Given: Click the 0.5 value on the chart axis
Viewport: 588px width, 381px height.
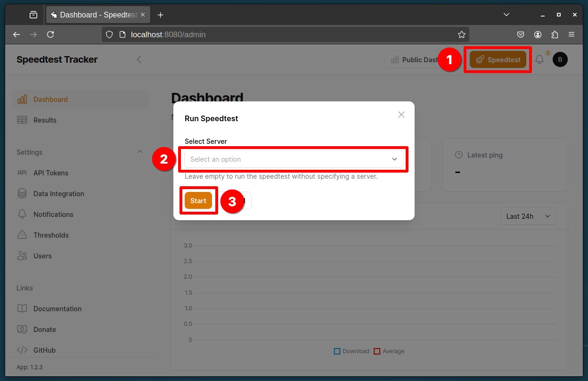Looking at the screenshot, I should point(188,324).
